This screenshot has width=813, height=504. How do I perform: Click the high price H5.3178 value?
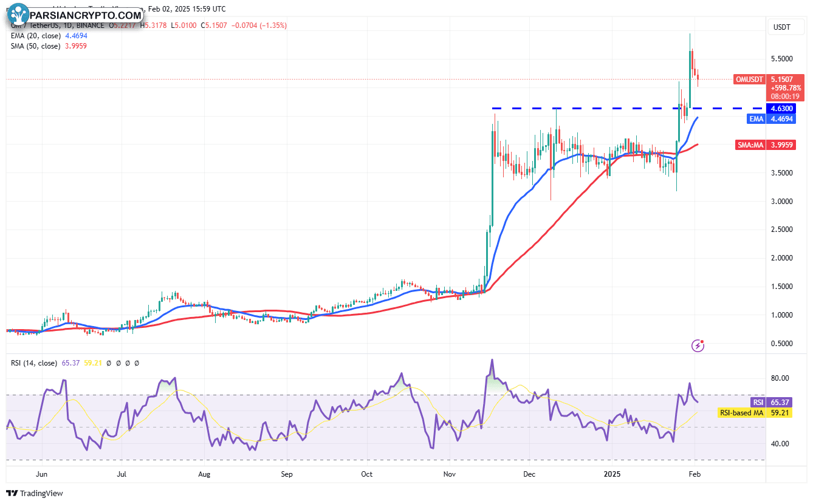153,26
